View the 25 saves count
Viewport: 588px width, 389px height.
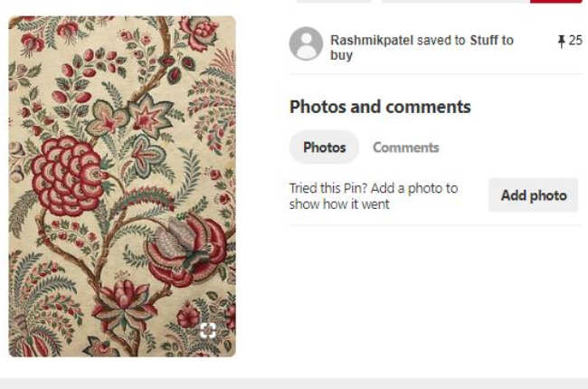(575, 41)
